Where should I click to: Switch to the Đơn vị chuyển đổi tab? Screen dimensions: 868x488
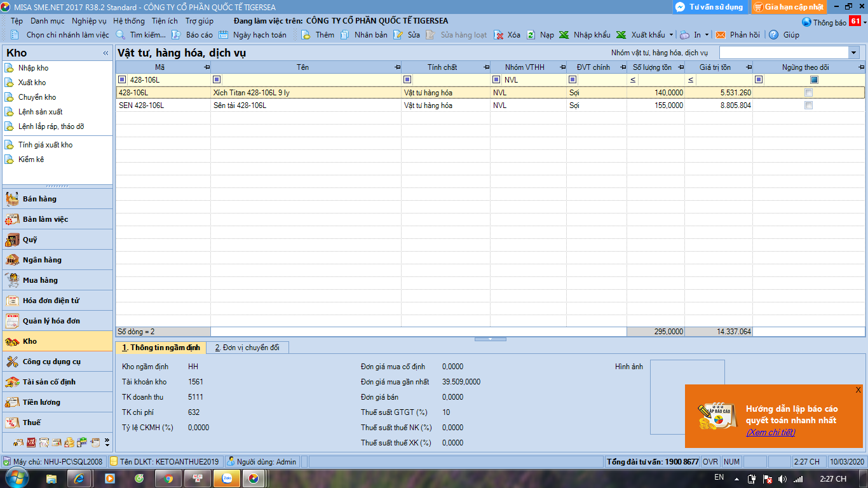coord(247,348)
